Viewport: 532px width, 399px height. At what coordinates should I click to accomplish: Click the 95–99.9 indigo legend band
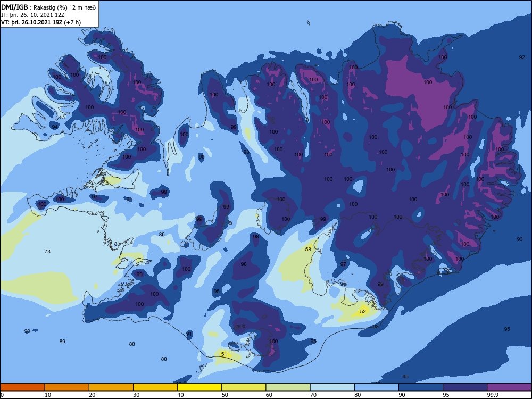tap(465, 387)
